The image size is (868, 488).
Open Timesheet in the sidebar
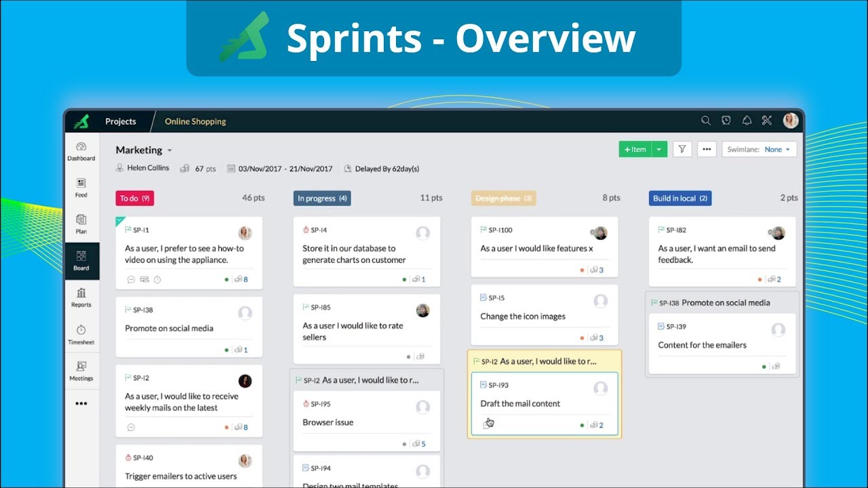coord(81,334)
